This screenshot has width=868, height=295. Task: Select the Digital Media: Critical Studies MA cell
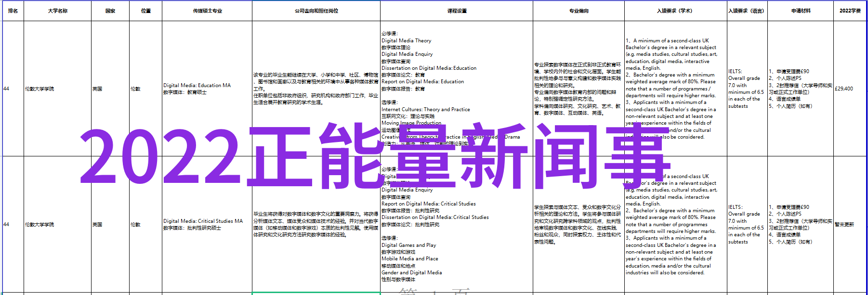(207, 224)
